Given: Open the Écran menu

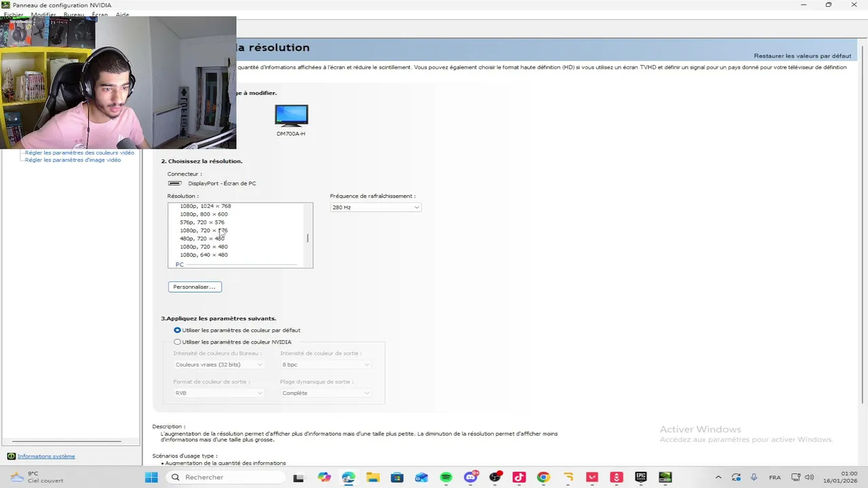Looking at the screenshot, I should [x=100, y=14].
